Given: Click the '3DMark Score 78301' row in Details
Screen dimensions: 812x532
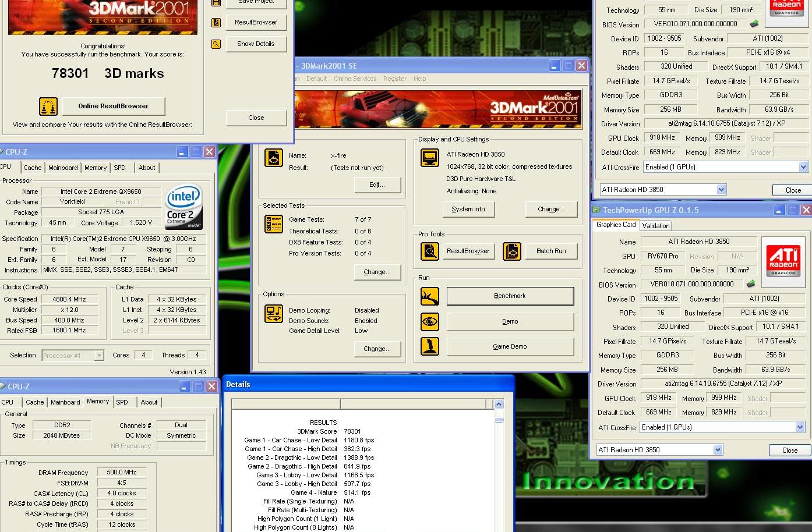Looking at the screenshot, I should coord(329,431).
